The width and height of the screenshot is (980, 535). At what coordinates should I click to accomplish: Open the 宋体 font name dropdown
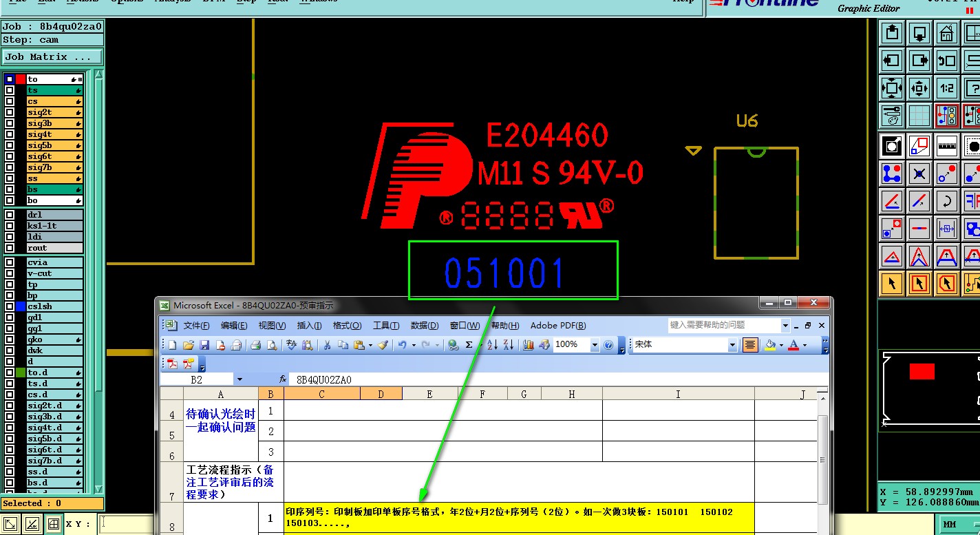(732, 345)
